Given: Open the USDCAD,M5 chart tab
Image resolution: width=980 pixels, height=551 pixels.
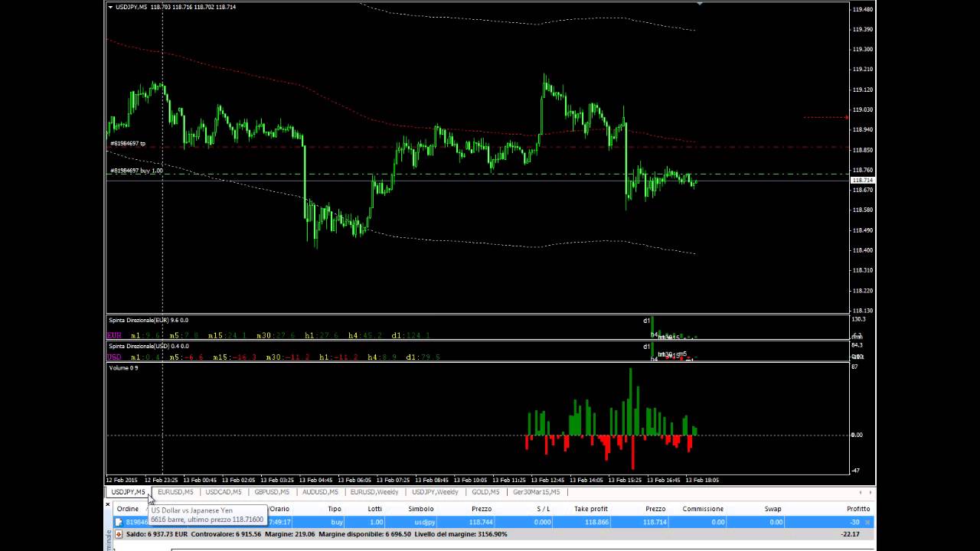Looking at the screenshot, I should 224,492.
